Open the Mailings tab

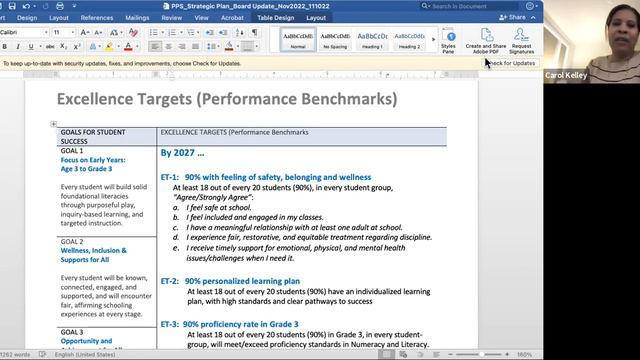click(x=137, y=18)
